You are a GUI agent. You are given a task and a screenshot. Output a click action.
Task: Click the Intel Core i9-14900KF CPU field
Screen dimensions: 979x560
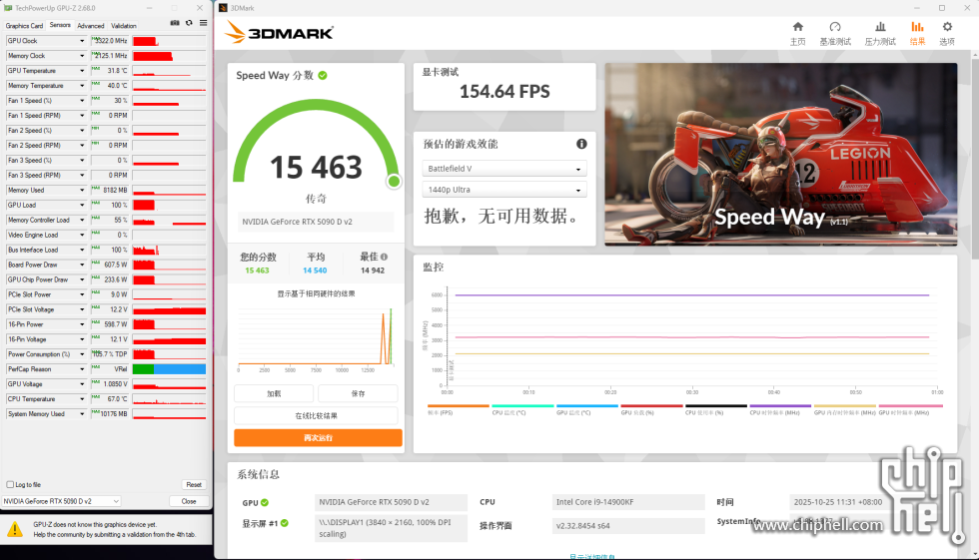pyautogui.click(x=628, y=502)
